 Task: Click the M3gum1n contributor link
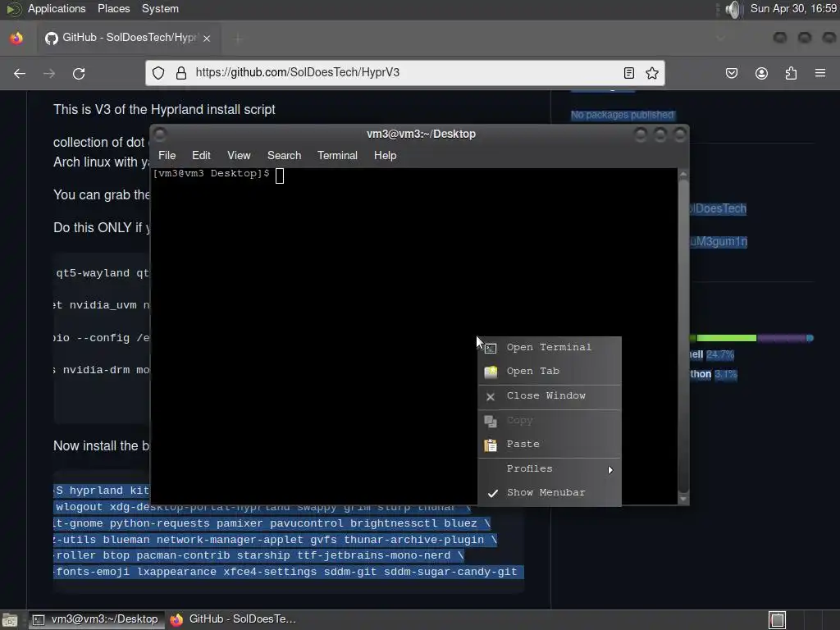(x=719, y=242)
